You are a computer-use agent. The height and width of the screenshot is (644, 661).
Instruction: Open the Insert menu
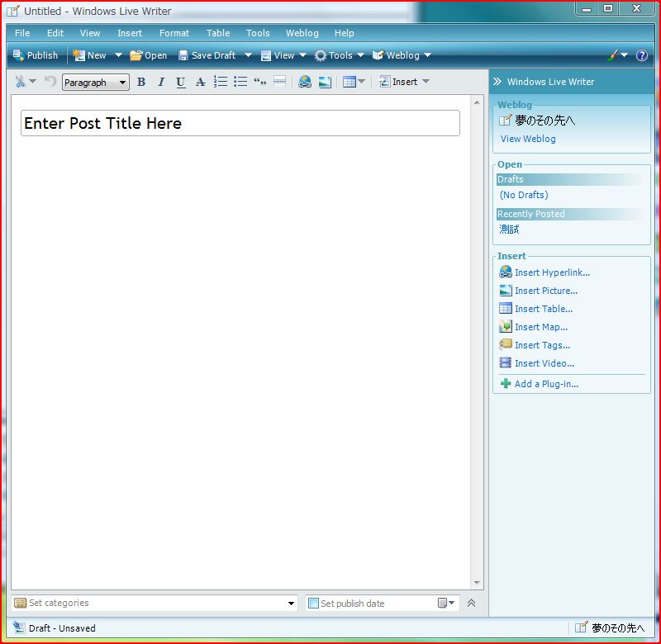(130, 33)
